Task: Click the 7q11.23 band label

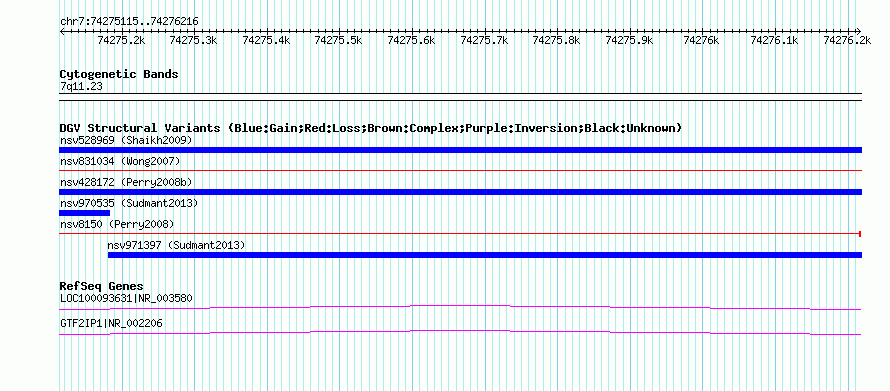Action: click(x=81, y=87)
